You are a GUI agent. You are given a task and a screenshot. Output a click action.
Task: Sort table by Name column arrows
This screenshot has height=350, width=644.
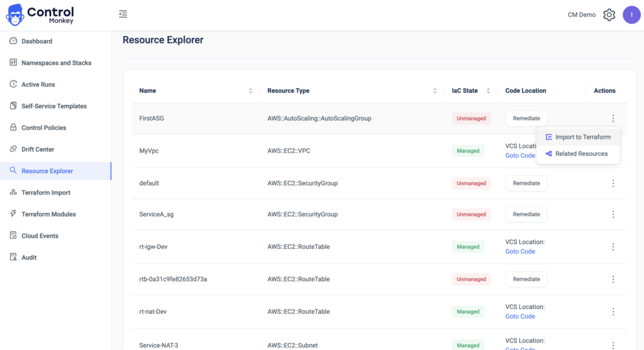250,90
